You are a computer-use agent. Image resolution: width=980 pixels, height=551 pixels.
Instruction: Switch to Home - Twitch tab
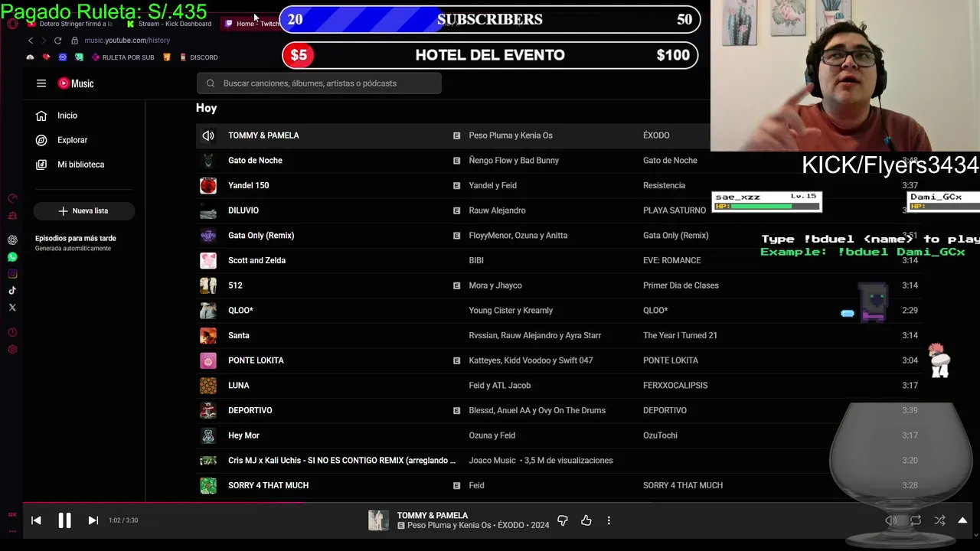(252, 24)
